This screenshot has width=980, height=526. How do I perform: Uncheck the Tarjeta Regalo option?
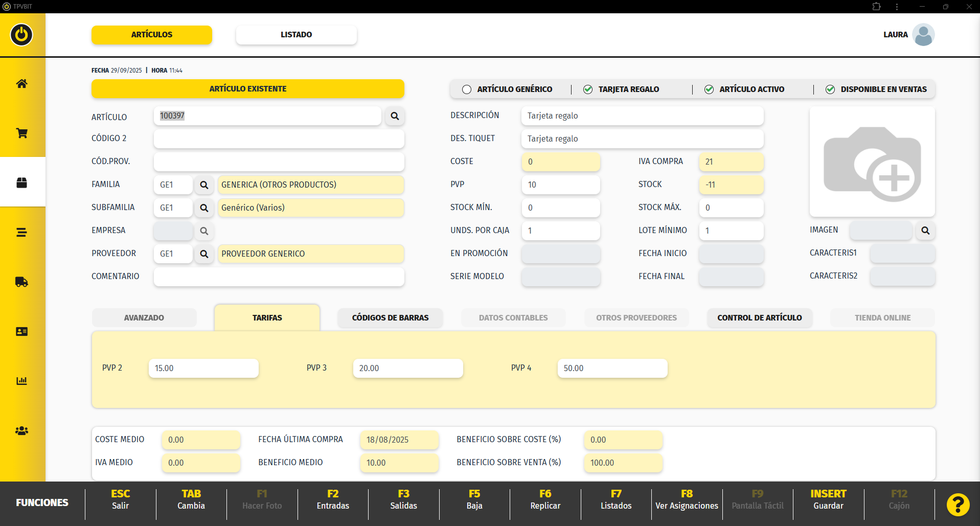588,89
